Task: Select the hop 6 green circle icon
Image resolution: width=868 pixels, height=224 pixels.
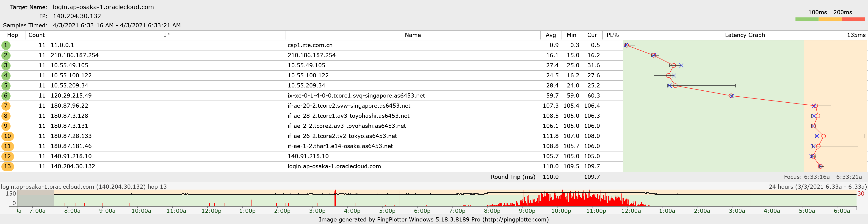Action: click(6, 96)
